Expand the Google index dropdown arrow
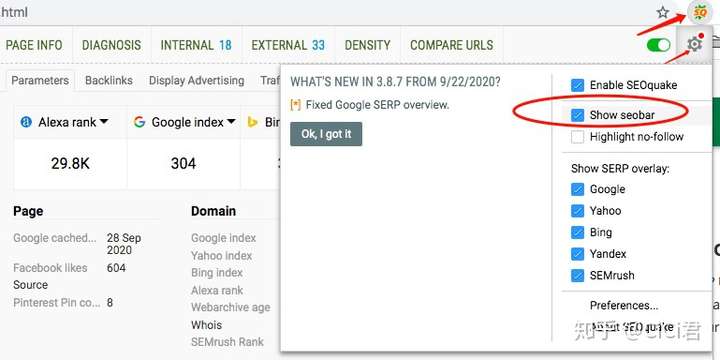720x360 pixels. coord(231,122)
